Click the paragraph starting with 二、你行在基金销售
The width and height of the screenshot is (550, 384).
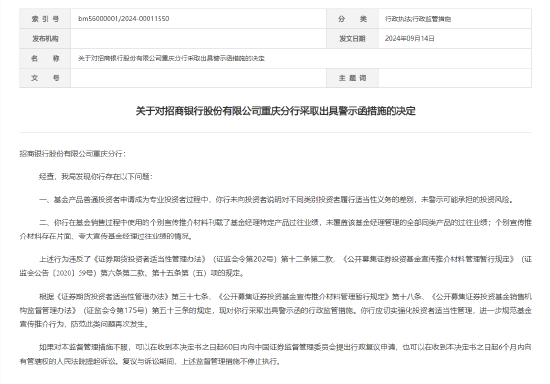click(276, 229)
